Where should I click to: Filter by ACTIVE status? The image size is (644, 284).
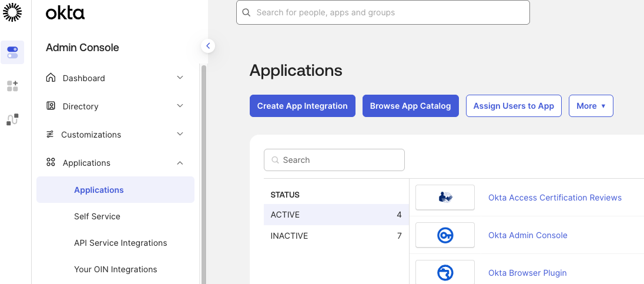tap(336, 215)
